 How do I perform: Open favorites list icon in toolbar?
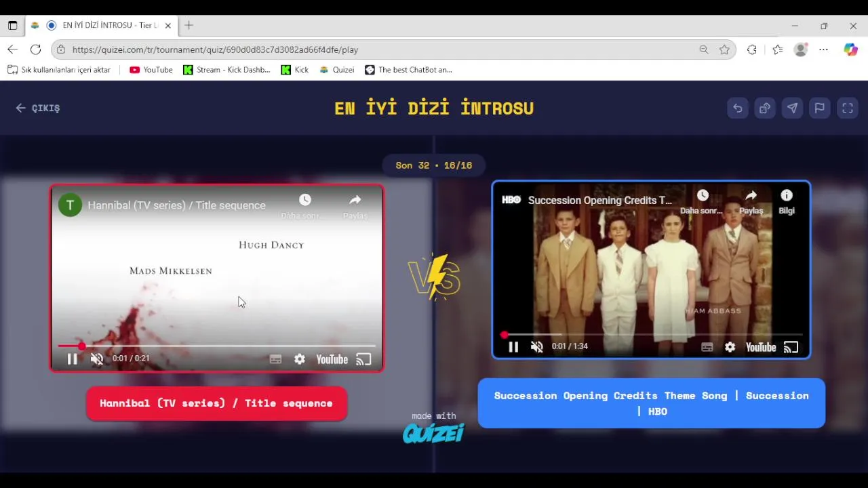(777, 49)
